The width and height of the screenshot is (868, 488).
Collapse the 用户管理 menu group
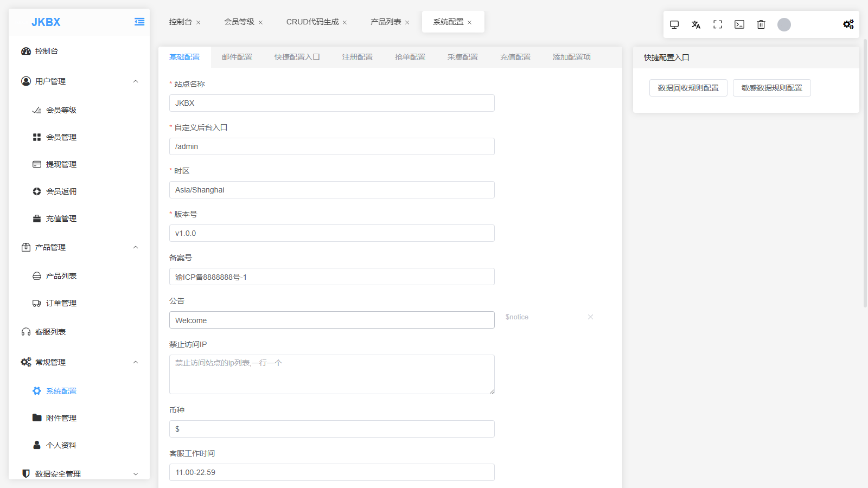136,81
